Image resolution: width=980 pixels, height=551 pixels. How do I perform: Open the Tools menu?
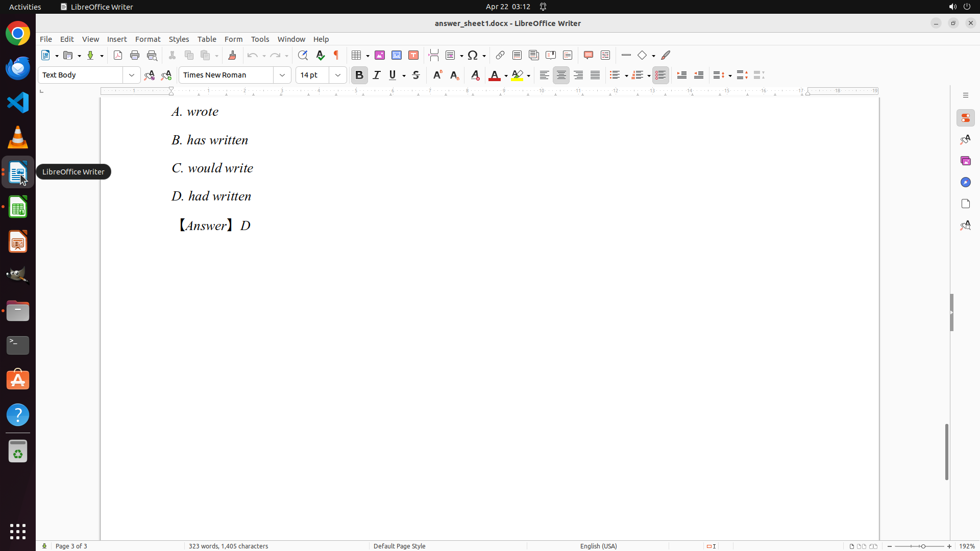(260, 39)
